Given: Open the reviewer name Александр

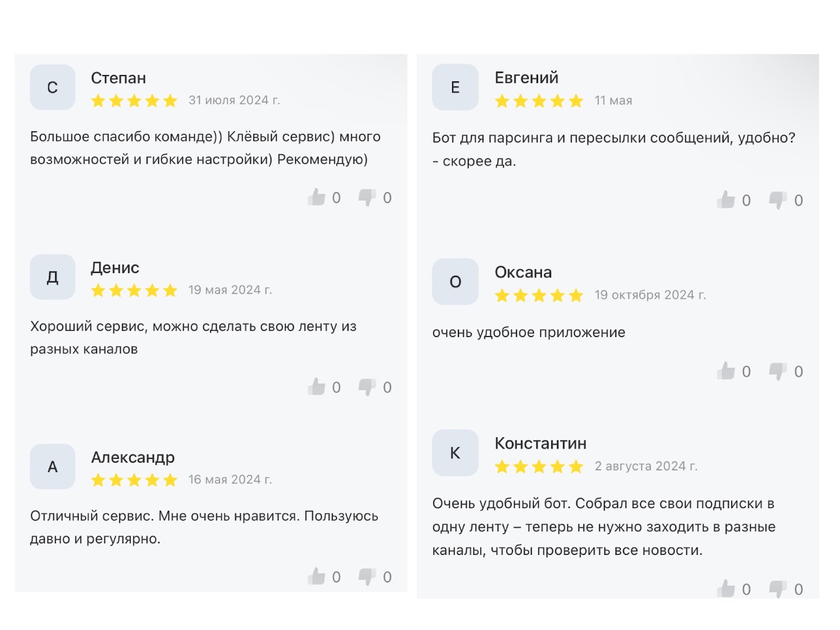Looking at the screenshot, I should point(133,457).
